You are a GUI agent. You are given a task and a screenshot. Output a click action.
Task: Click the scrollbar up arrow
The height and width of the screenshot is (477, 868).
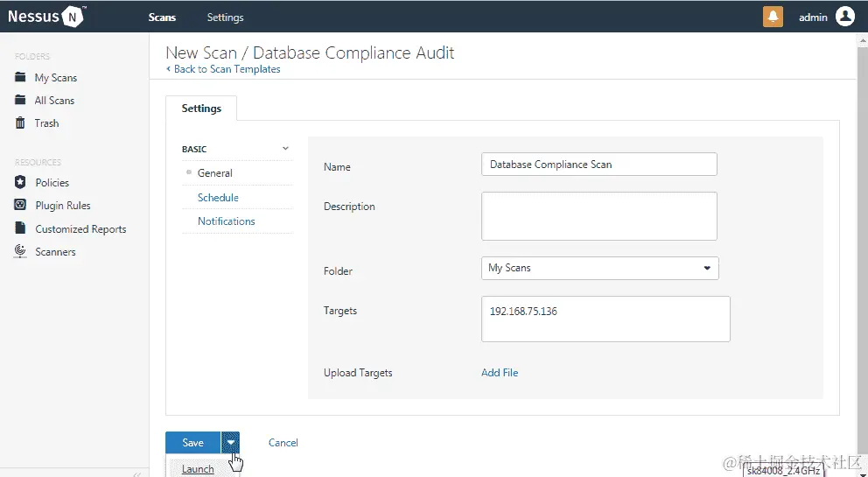tap(863, 40)
